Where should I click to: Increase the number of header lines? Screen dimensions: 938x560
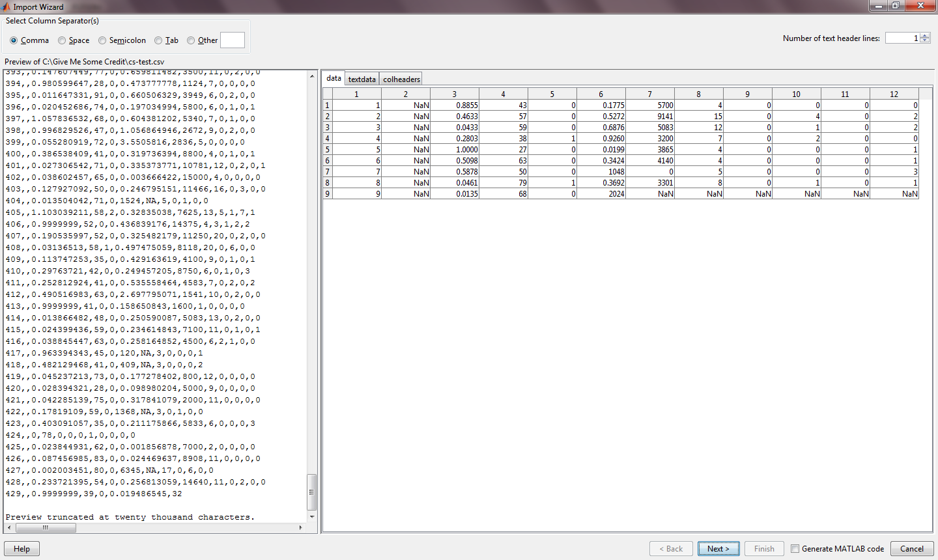pyautogui.click(x=924, y=35)
